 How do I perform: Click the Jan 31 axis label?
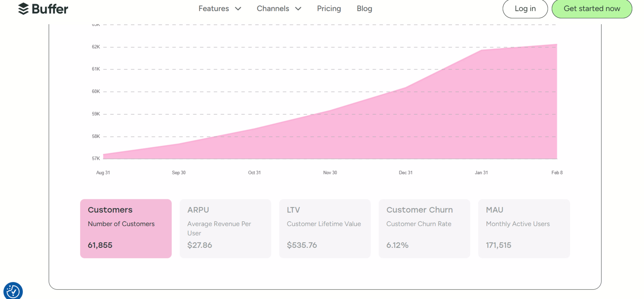(481, 173)
